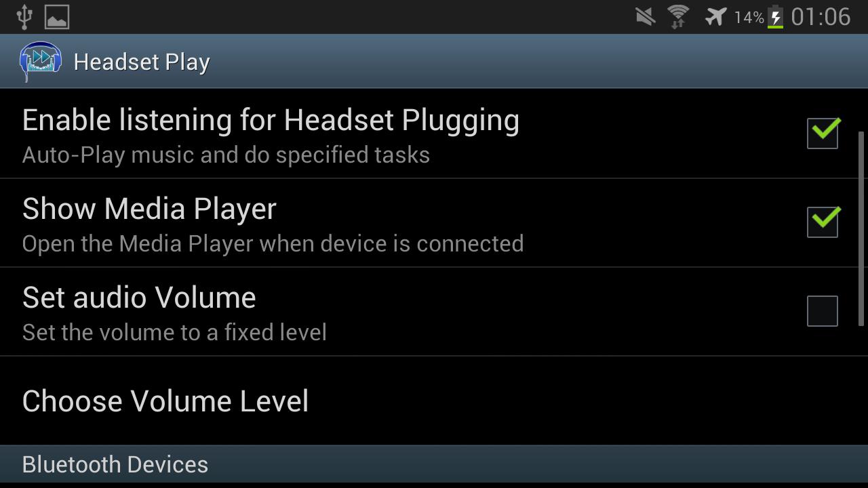Tap the muted sound status icon
The height and width of the screenshot is (488, 868).
pos(646,16)
